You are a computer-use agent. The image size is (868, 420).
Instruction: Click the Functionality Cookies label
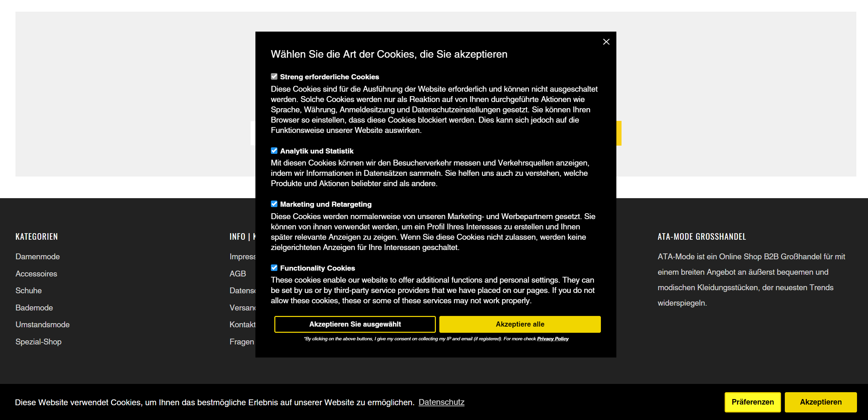[x=318, y=268]
